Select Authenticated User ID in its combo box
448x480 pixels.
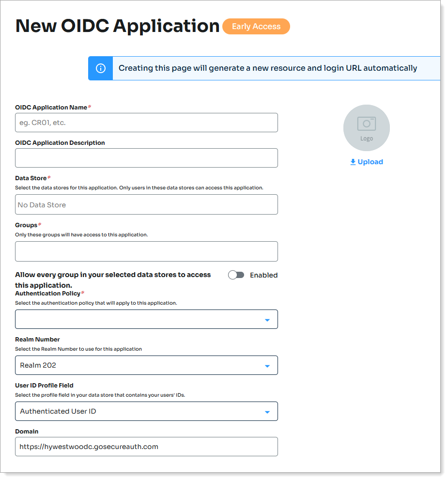tap(145, 411)
